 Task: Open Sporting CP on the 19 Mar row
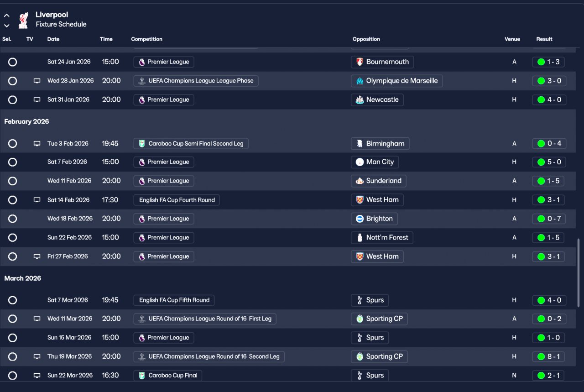[379, 356]
